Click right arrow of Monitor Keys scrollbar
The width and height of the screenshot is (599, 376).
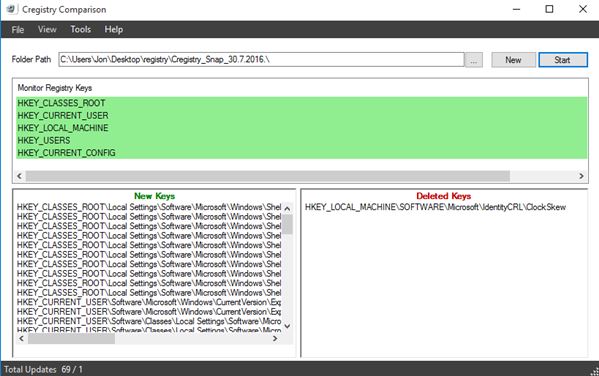(581, 176)
